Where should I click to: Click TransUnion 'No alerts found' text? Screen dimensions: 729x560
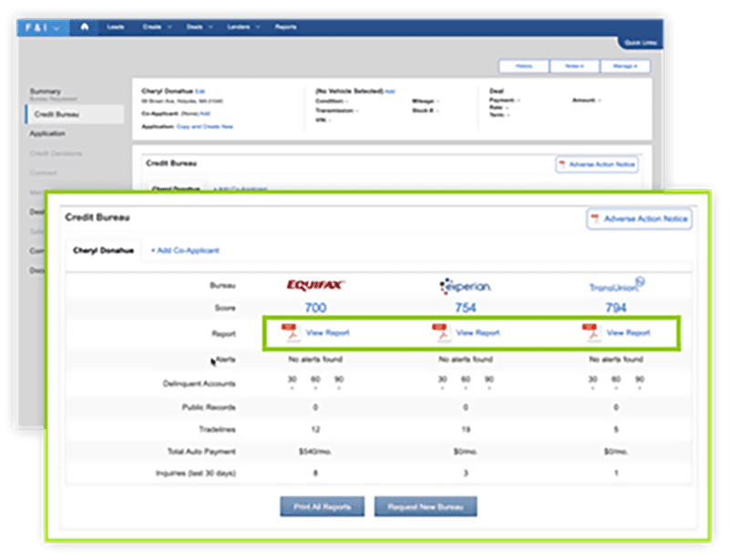[x=616, y=360]
